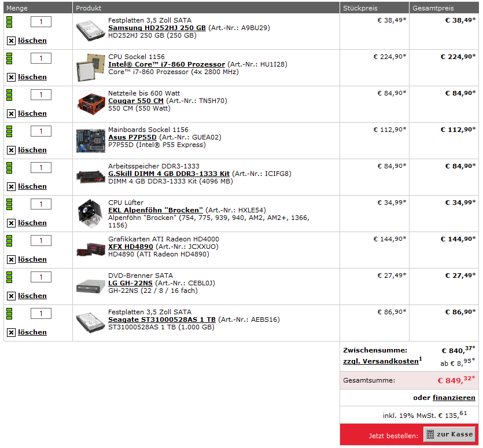
Task: Open Intel Core i7-860 Prozessor link
Action: (167, 64)
